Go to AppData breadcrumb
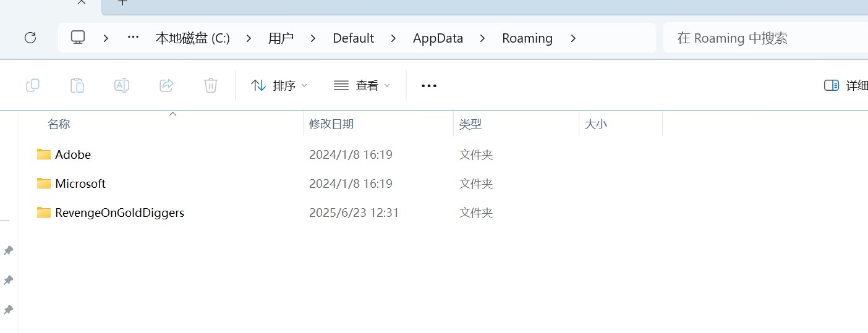 (438, 38)
